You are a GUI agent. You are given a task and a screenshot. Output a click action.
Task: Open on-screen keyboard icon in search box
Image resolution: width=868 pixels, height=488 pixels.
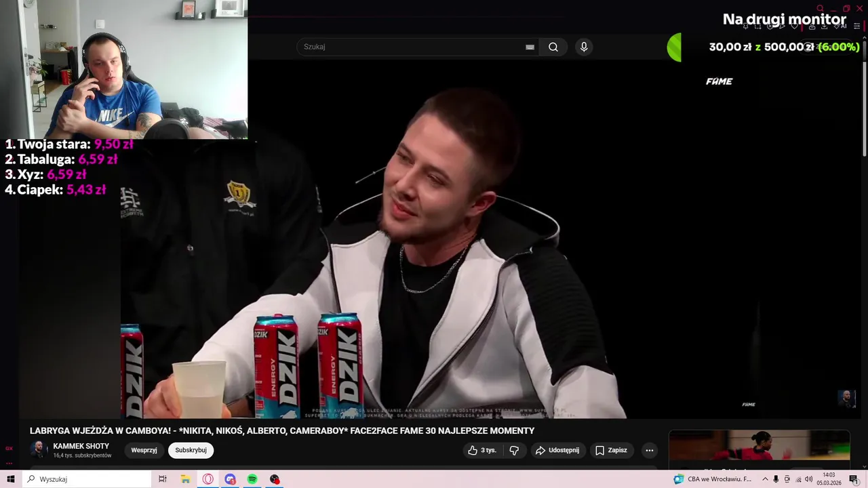530,47
